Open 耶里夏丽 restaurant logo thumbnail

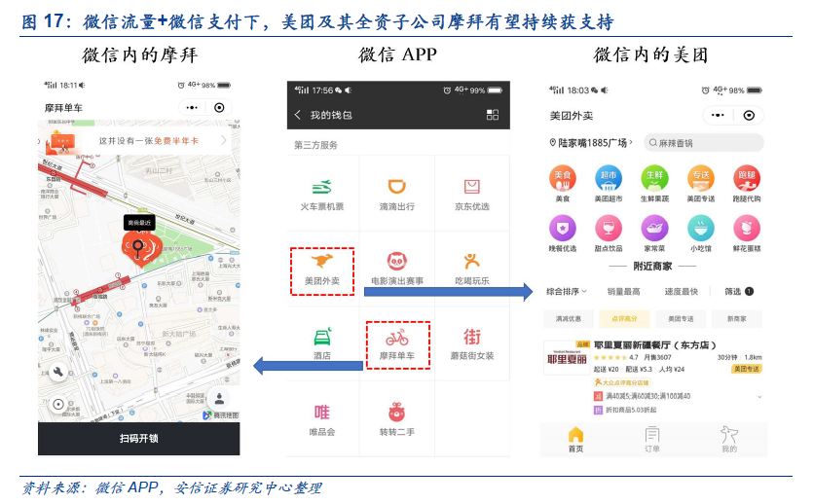point(567,358)
